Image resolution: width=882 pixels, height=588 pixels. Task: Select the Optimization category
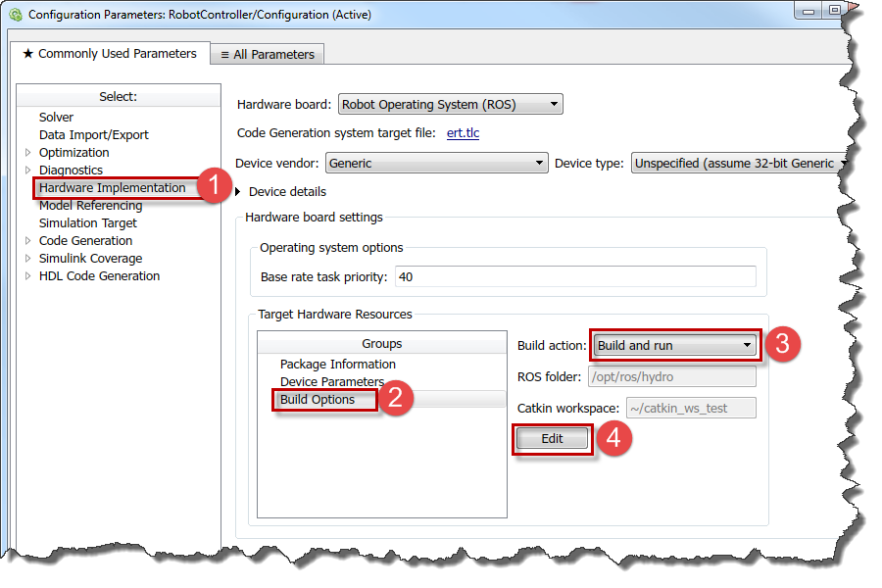click(74, 153)
